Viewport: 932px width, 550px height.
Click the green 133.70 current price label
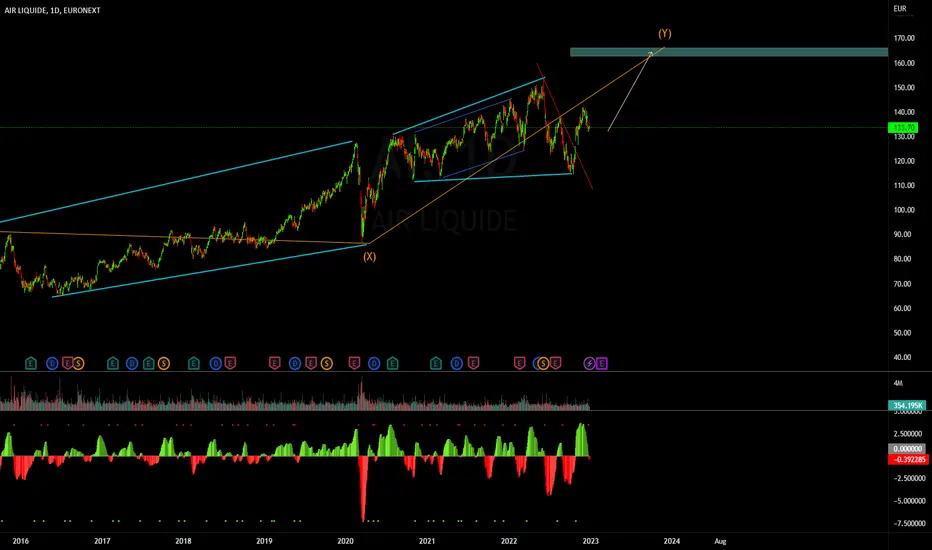point(903,127)
